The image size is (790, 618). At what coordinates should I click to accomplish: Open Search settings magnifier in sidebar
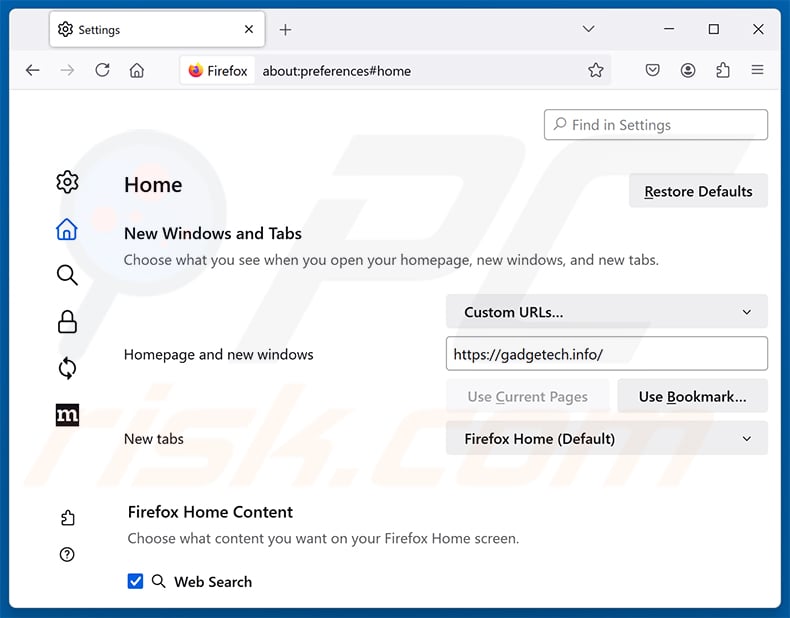pos(67,275)
